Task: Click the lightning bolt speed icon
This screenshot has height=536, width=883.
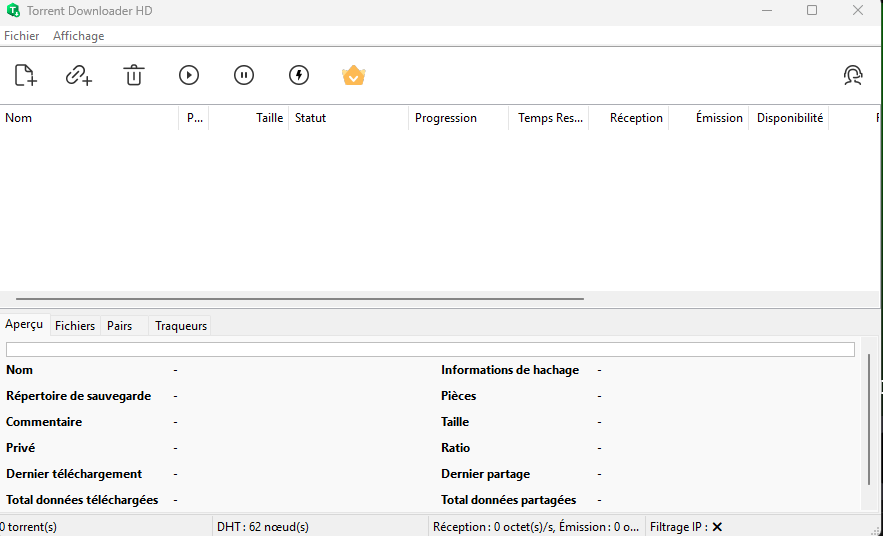Action: point(299,75)
